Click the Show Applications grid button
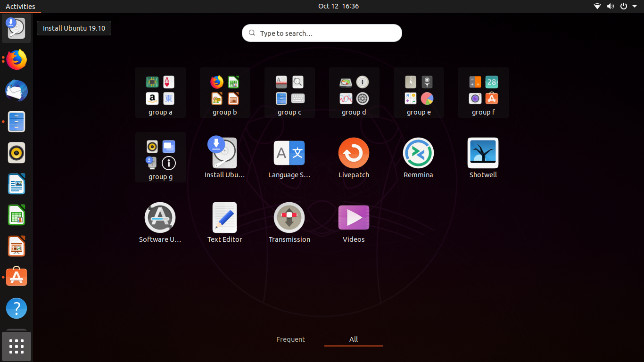644x362 pixels. point(17,346)
